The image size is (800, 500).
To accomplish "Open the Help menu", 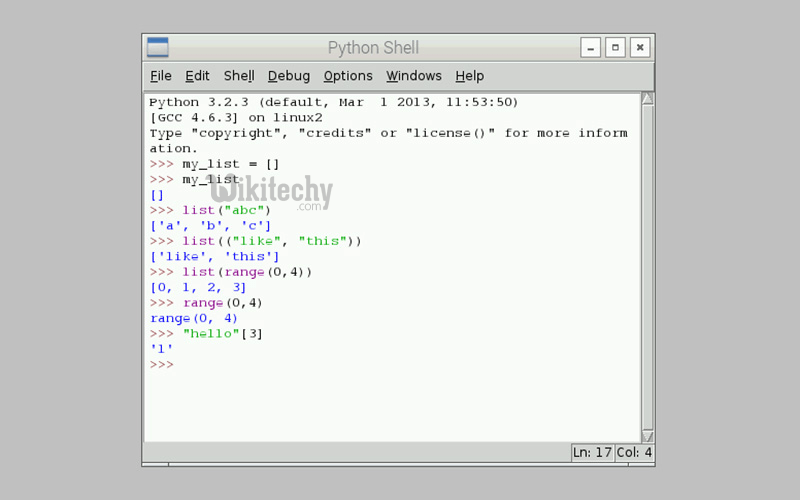I will (x=469, y=76).
